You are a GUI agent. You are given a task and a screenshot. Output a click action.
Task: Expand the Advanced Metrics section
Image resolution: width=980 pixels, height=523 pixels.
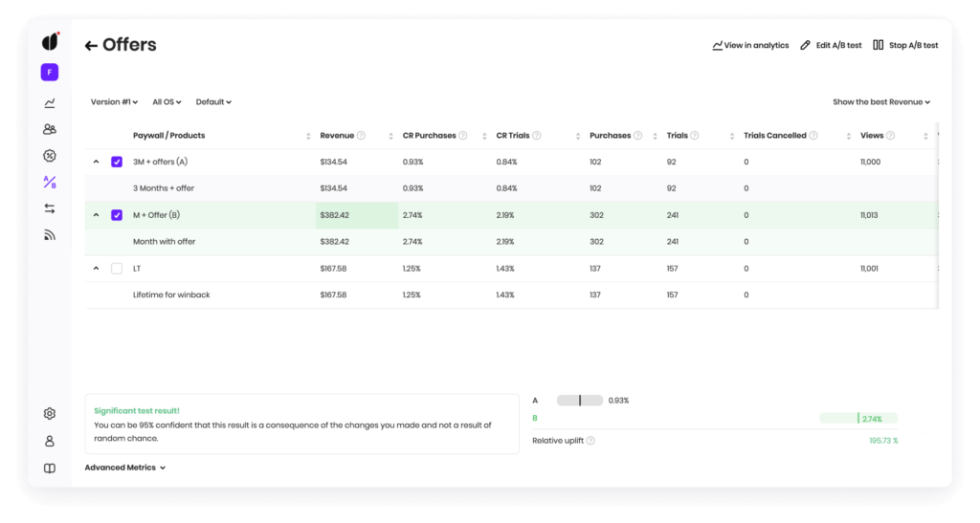[125, 468]
